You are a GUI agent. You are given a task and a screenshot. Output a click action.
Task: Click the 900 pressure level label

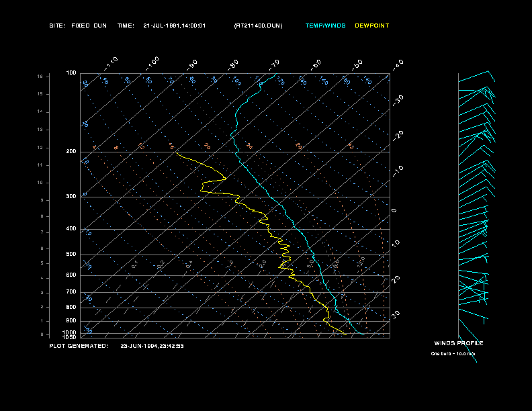point(71,320)
